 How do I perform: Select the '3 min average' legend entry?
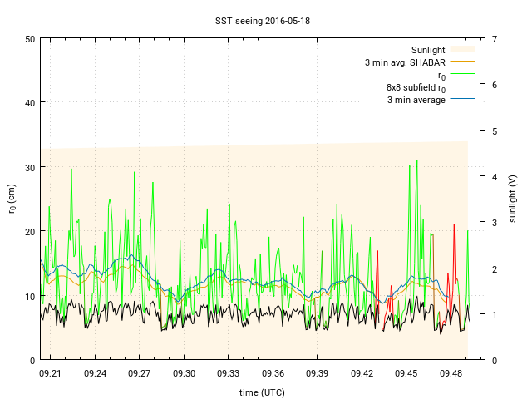pyautogui.click(x=416, y=100)
